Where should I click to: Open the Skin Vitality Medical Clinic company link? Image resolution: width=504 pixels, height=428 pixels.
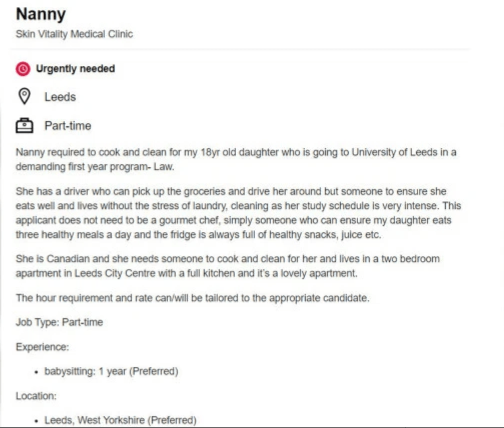point(74,34)
